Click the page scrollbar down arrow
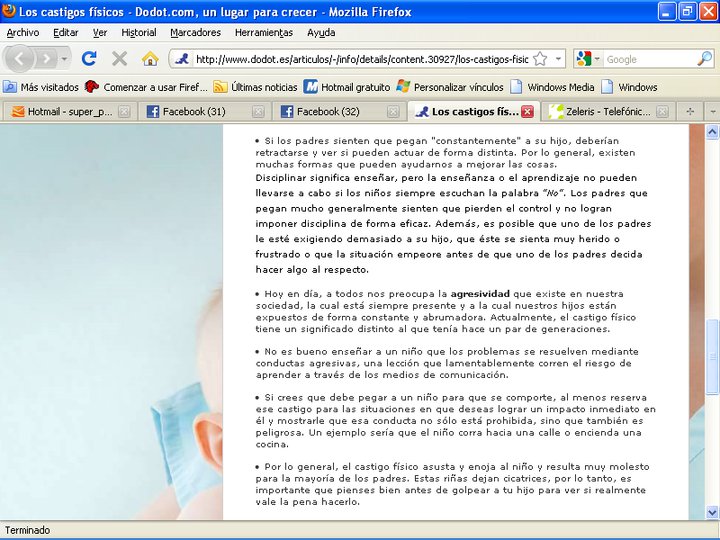This screenshot has height=540, width=720. tap(712, 512)
